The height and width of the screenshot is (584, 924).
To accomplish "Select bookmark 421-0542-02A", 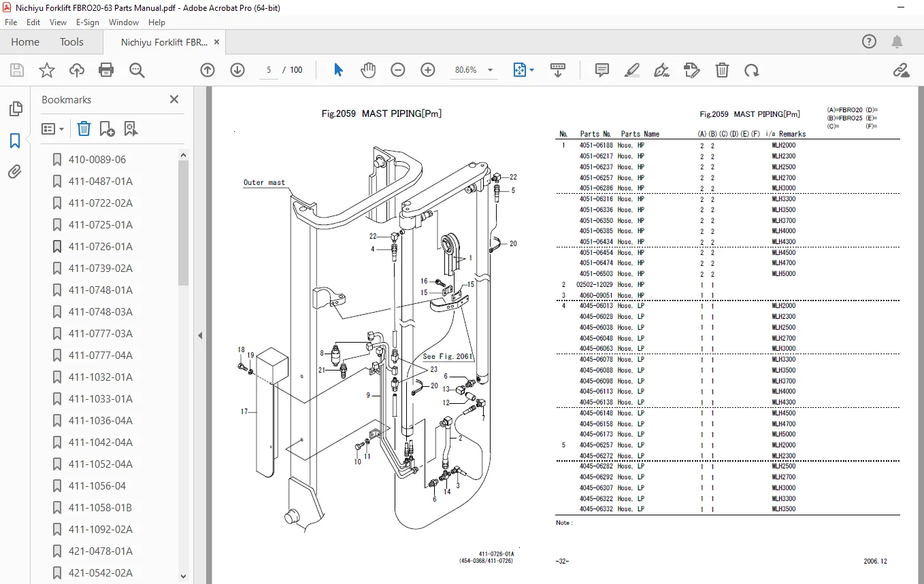I will (101, 573).
